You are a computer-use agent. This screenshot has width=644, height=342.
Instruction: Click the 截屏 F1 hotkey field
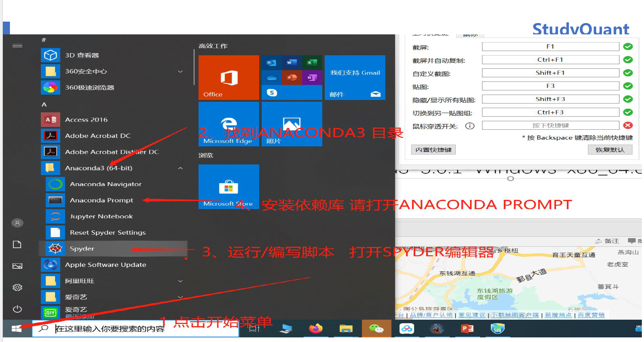[x=550, y=46]
